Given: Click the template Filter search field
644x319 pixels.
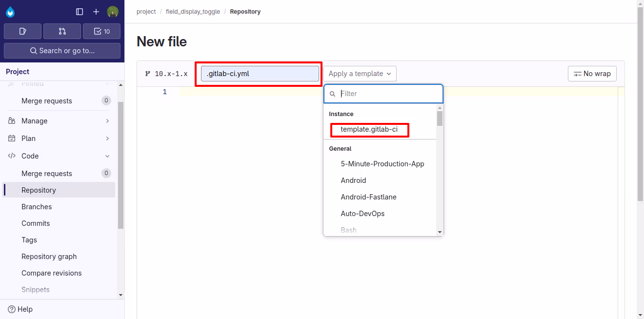Looking at the screenshot, I should (383, 94).
